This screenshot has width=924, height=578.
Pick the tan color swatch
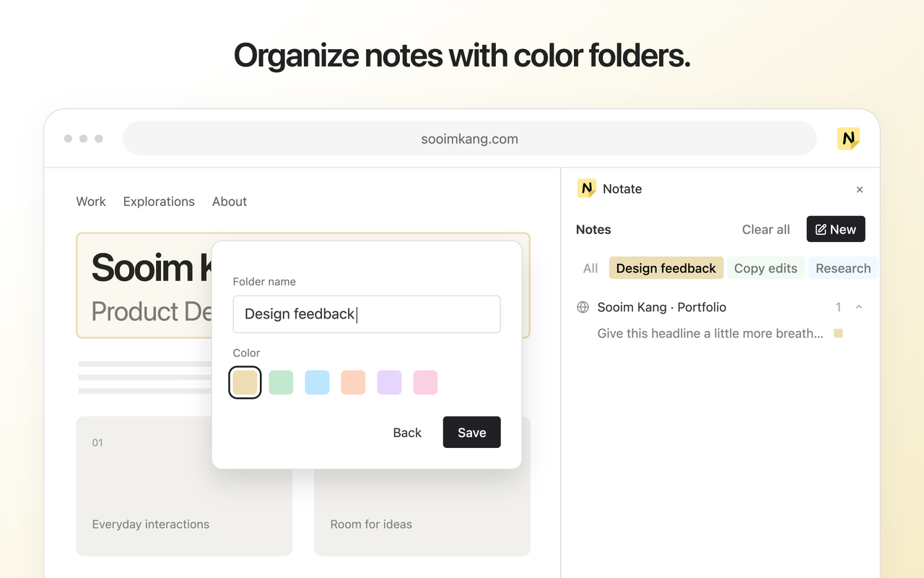coord(245,382)
